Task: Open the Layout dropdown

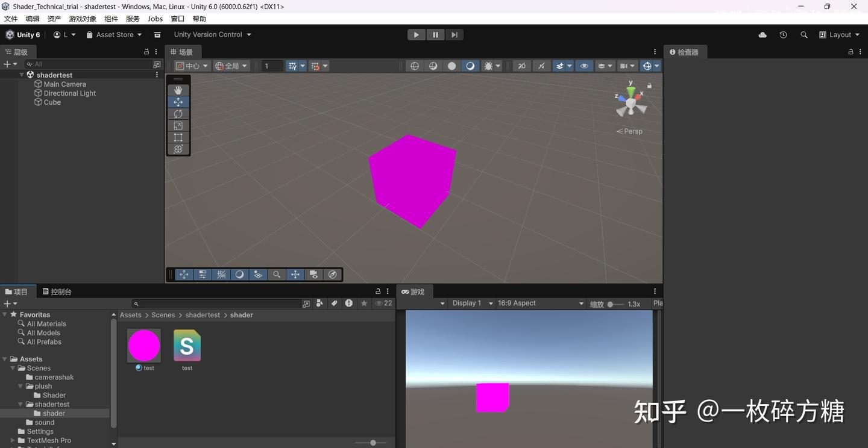Action: (839, 34)
